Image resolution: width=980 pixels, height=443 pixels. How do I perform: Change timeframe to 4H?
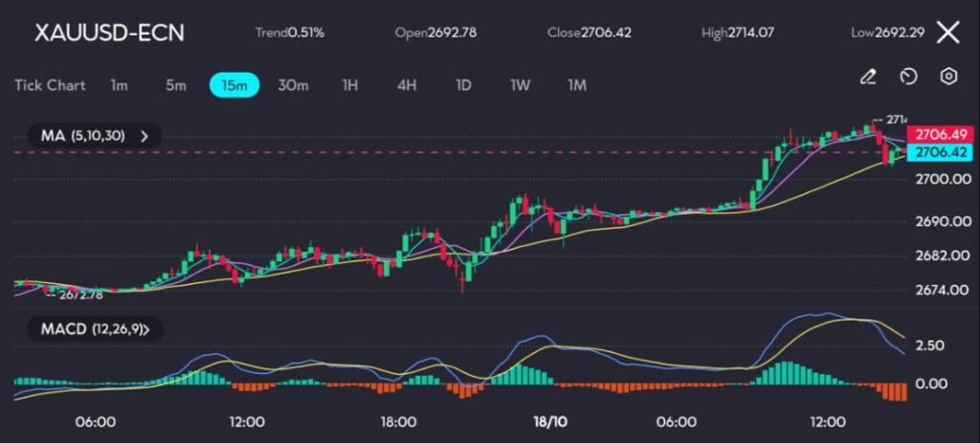(x=407, y=85)
